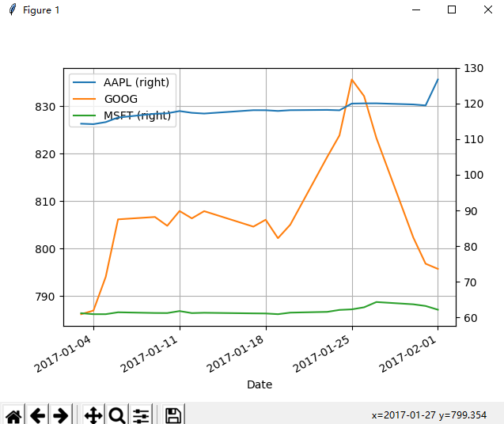Click the 70 right y-axis tick label
Viewport: 504px width, 424px height.
(470, 282)
